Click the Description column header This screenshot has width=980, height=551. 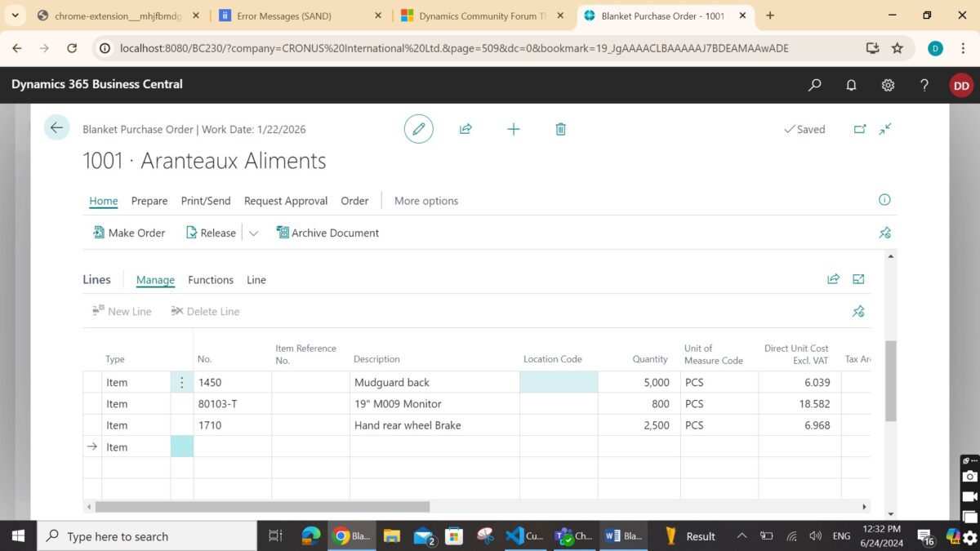coord(376,359)
